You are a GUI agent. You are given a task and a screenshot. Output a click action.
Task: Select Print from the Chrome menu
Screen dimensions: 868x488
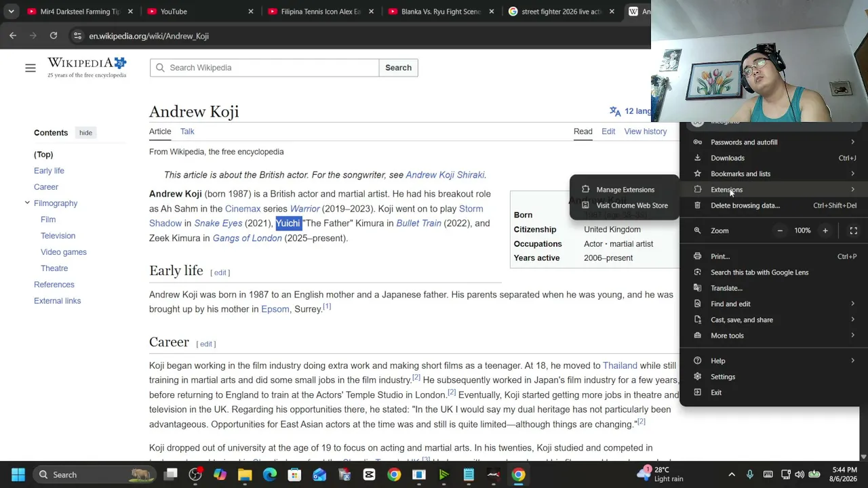pyautogui.click(x=773, y=257)
